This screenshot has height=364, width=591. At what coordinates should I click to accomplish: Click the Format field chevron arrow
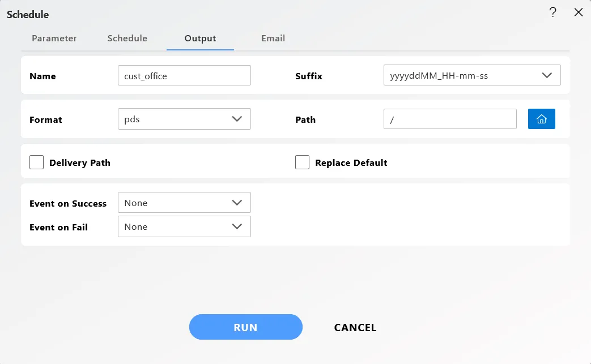point(237,119)
